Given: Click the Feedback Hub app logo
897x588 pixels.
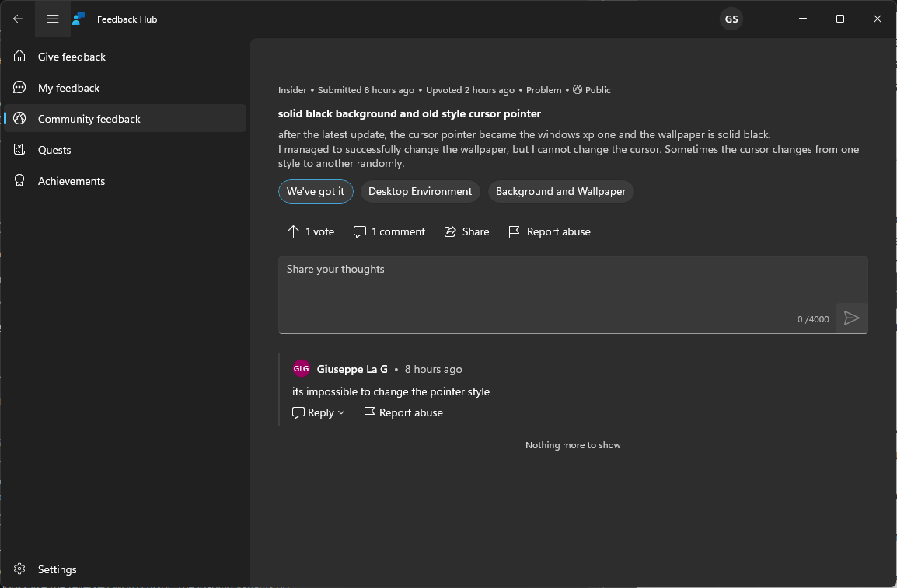Looking at the screenshot, I should (x=79, y=19).
